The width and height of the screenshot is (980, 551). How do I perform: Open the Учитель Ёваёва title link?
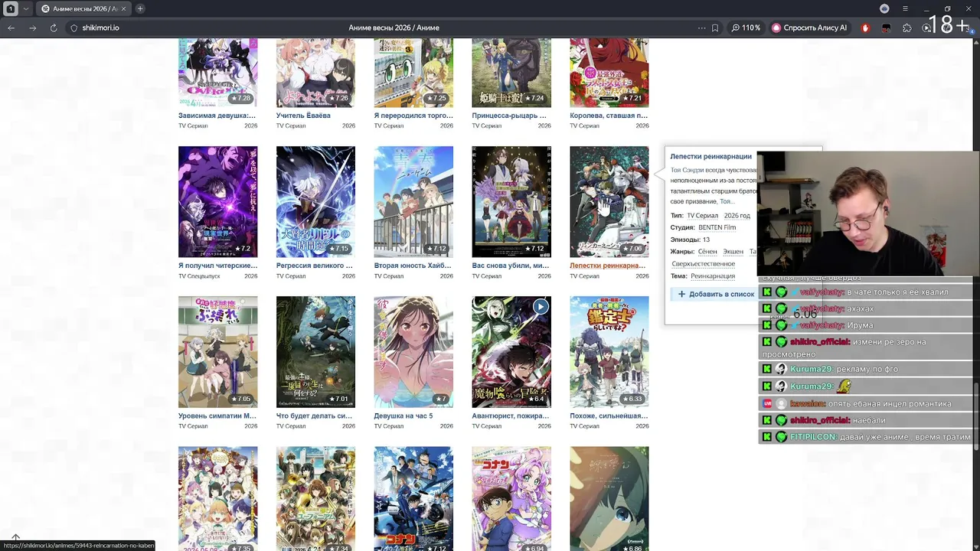pos(303,116)
